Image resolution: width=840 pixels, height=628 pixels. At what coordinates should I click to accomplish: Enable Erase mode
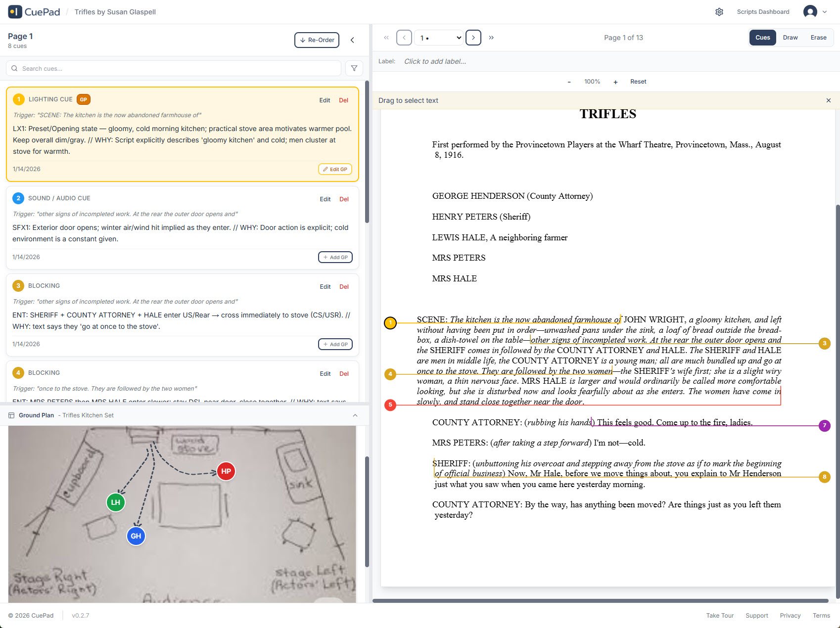point(818,37)
